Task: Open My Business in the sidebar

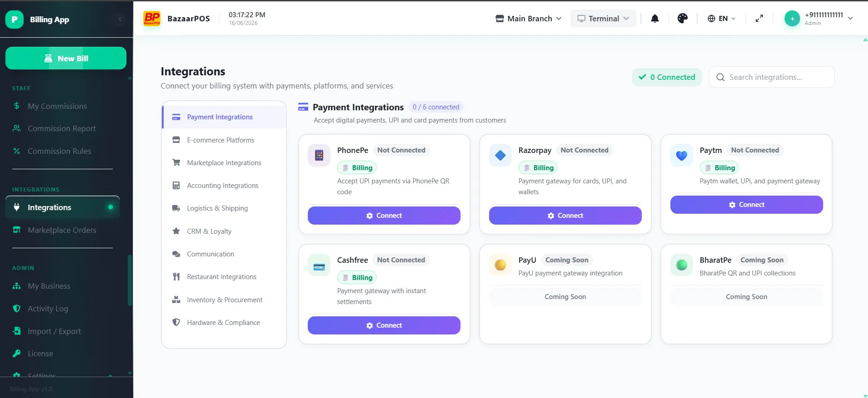Action: coord(63,286)
